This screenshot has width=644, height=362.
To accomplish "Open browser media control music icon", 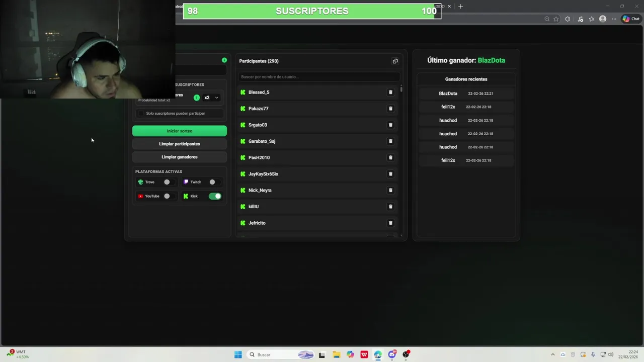I will (580, 19).
